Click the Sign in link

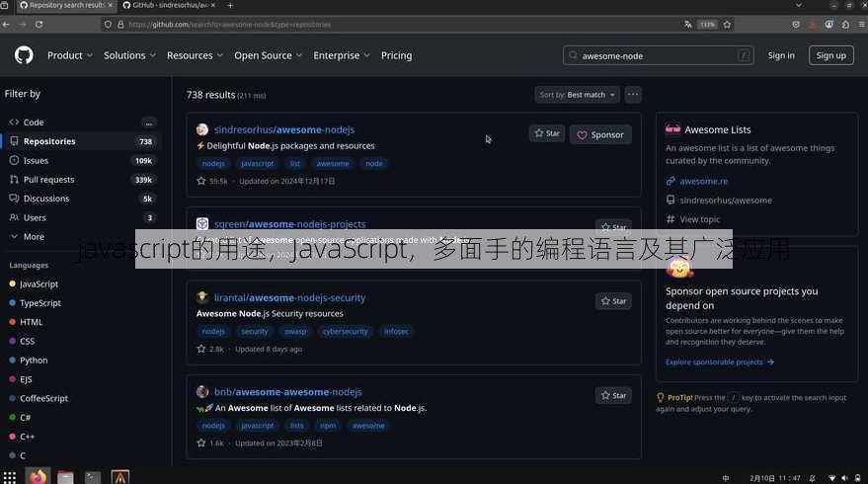coord(780,55)
